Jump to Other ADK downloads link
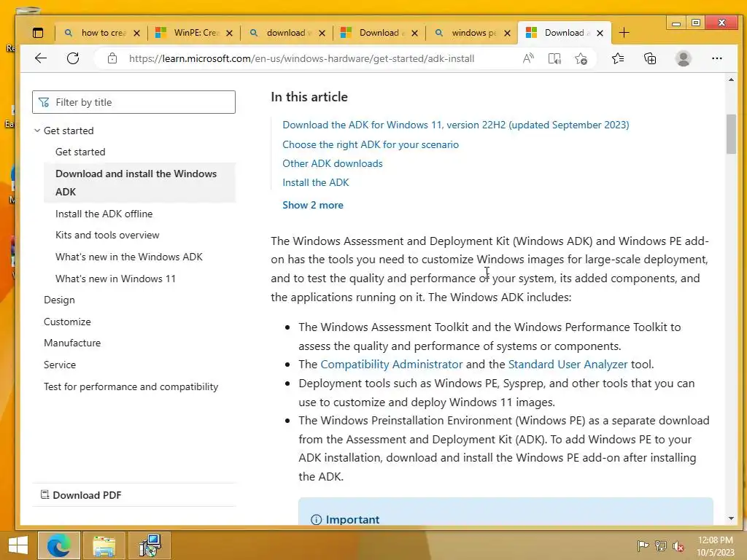 click(x=333, y=163)
